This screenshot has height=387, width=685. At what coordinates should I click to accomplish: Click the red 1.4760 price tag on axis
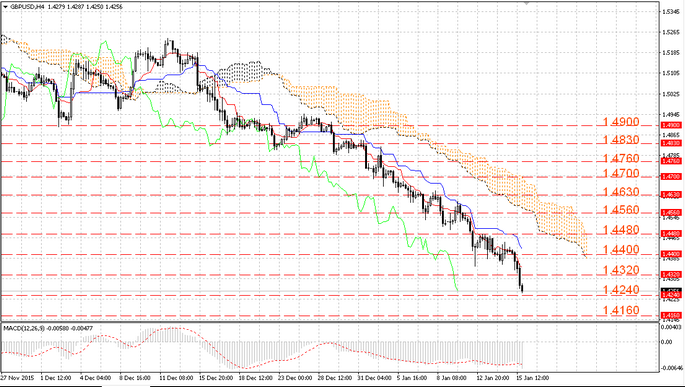tap(671, 161)
